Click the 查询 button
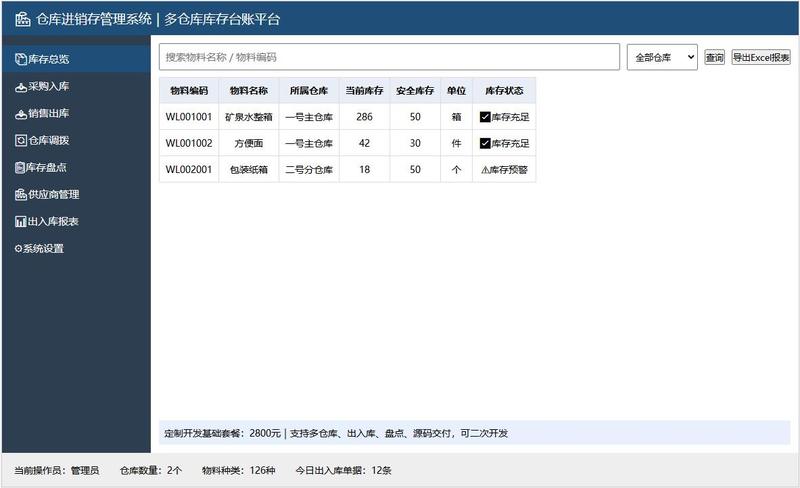This screenshot has height=488, width=800. click(714, 57)
